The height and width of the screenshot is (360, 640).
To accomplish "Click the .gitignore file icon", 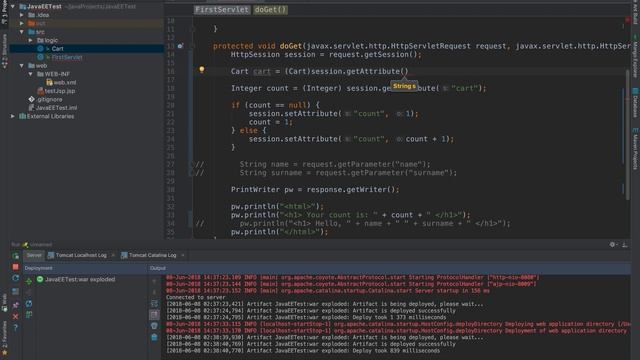I will pos(32,99).
